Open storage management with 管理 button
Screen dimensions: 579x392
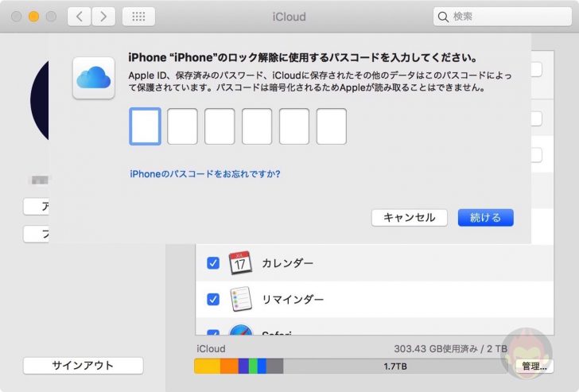534,367
